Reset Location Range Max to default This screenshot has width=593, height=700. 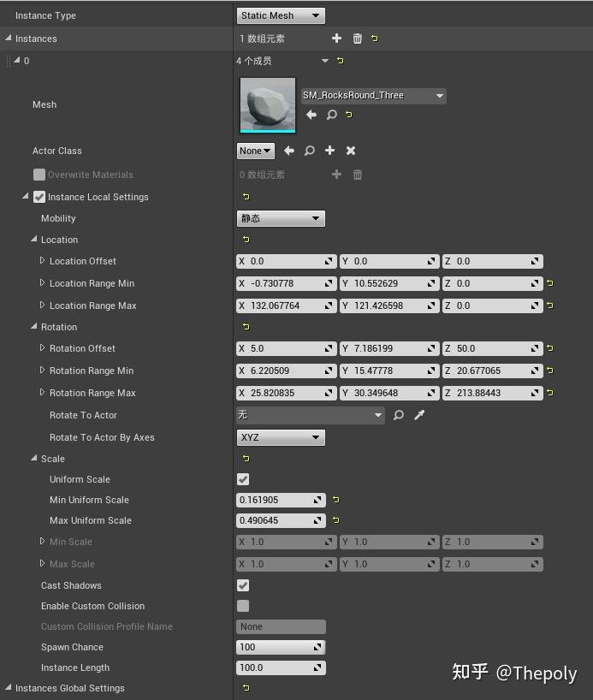pyautogui.click(x=550, y=306)
